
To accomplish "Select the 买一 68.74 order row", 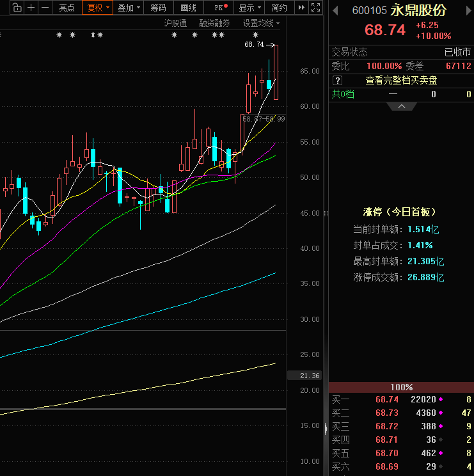I will 401,399.
